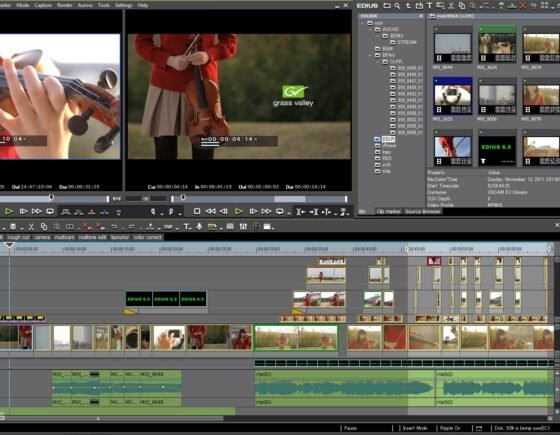
Task: Step to previous frame in the Recorder monitor
Action: tap(224, 211)
